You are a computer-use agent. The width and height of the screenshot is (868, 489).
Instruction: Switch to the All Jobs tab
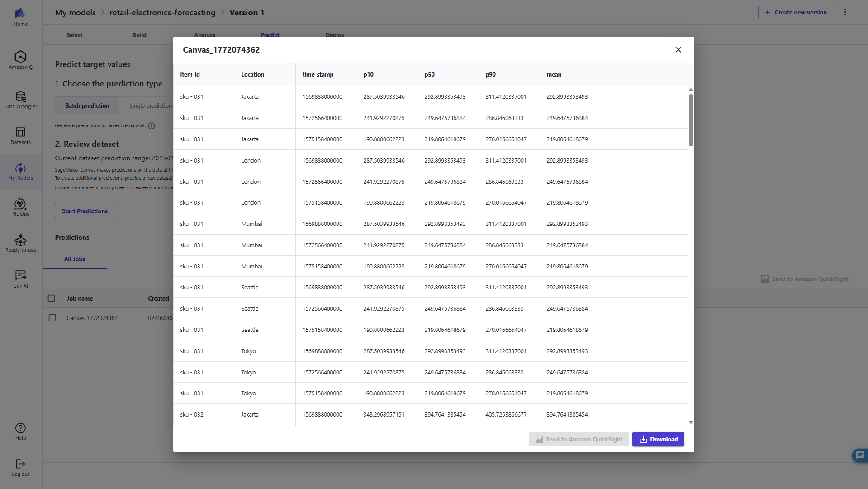pyautogui.click(x=75, y=259)
